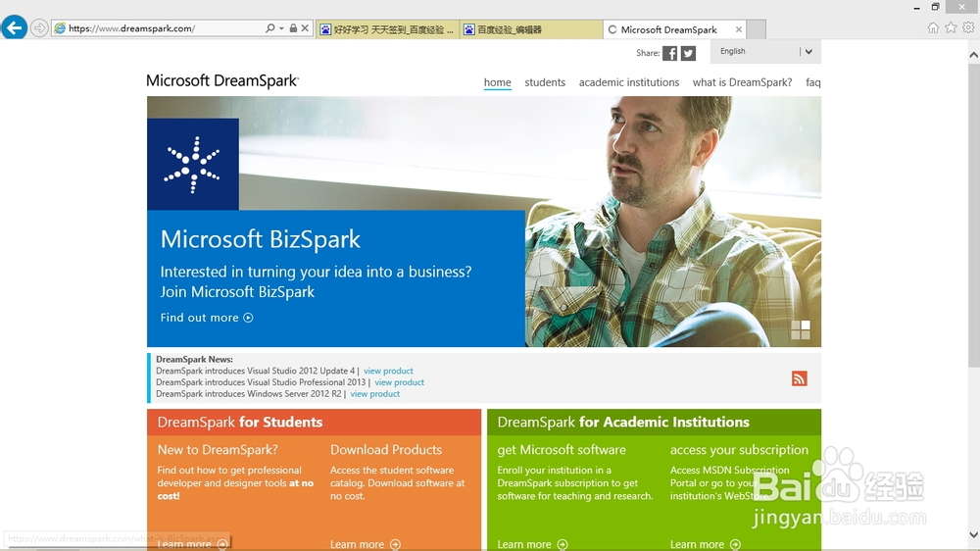Click Learn more under get Microsoft software
This screenshot has width=980, height=551.
[523, 545]
